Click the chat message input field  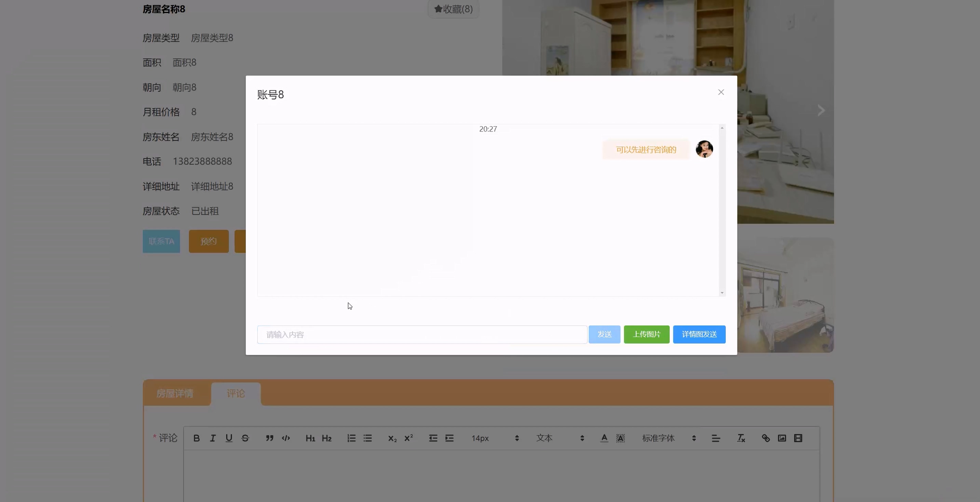click(422, 335)
